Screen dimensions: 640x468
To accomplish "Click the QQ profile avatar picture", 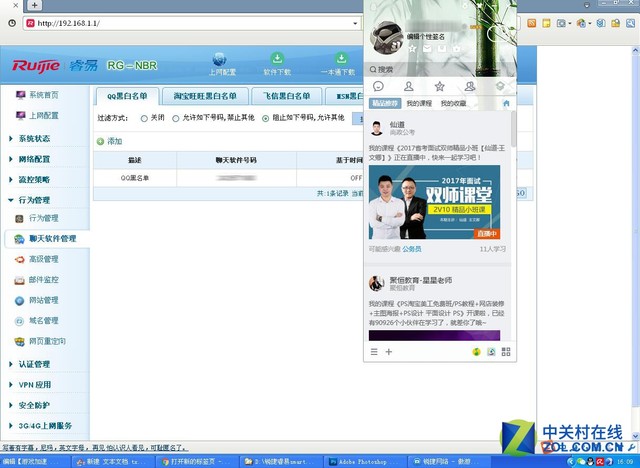I will [x=386, y=38].
